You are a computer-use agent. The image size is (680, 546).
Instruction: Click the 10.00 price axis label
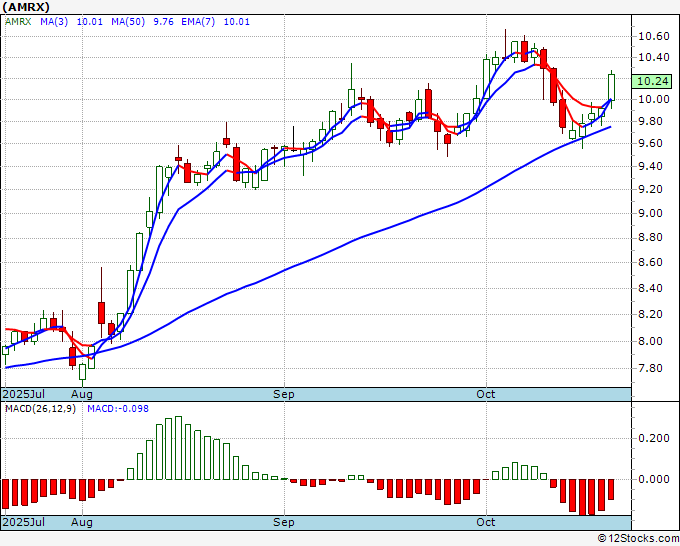tap(654, 99)
